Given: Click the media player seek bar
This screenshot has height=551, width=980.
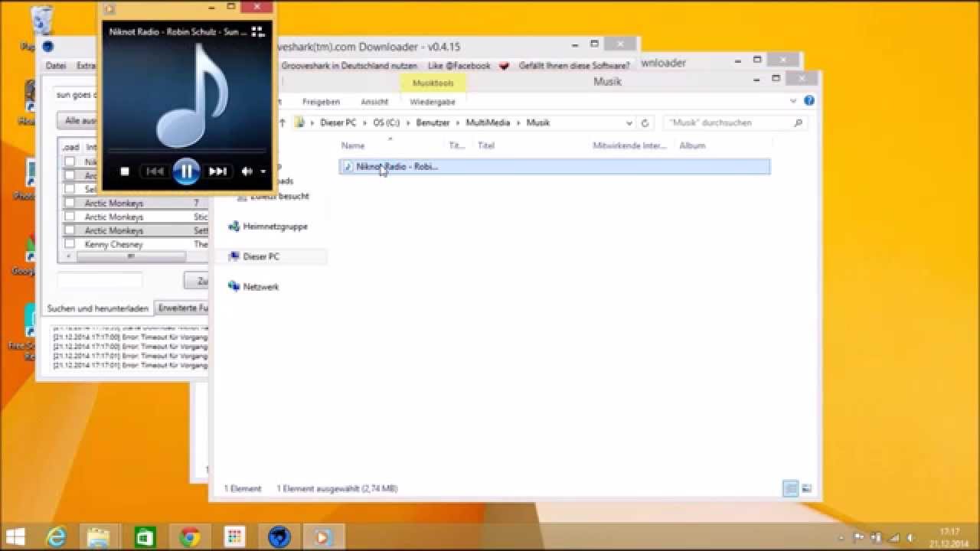Looking at the screenshot, I should (186, 151).
